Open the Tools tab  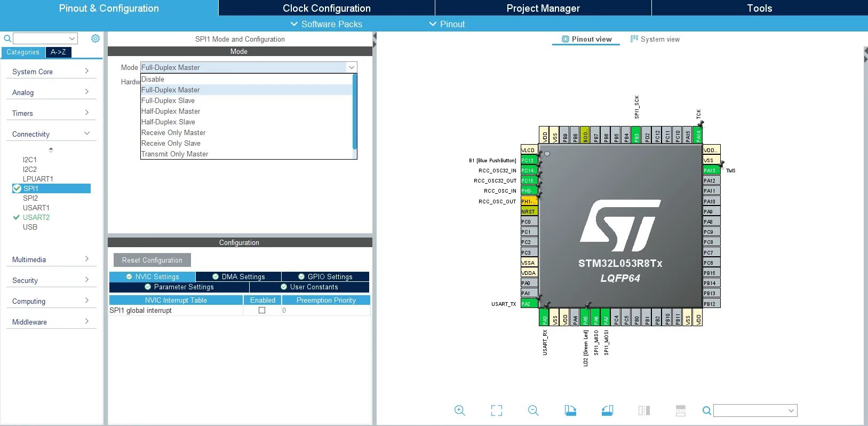coord(760,8)
